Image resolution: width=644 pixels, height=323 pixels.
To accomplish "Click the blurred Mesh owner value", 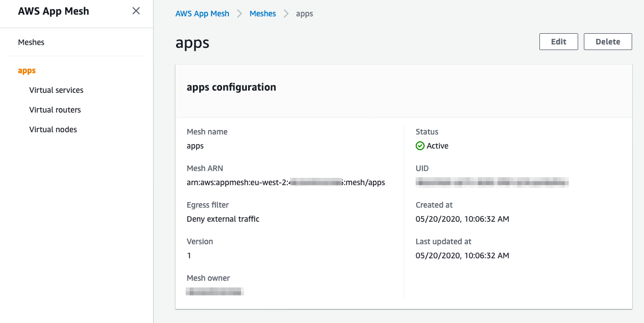I will coord(215,291).
